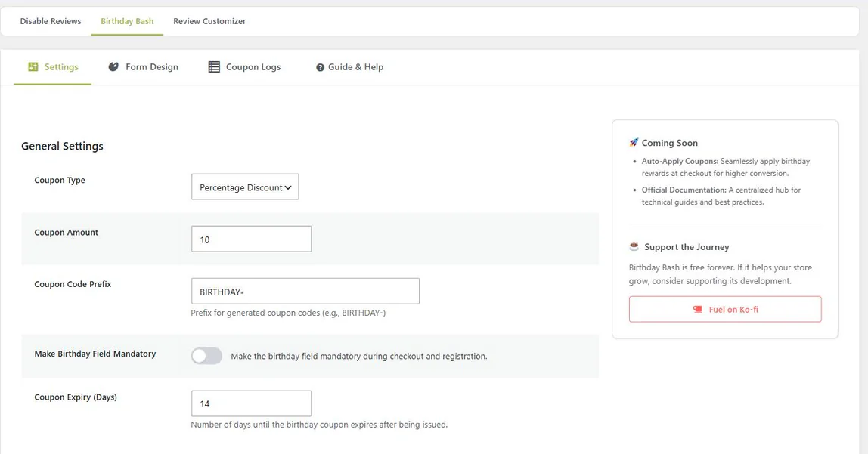Click the Support the Journey coffee icon
The image size is (868, 454).
(x=634, y=246)
